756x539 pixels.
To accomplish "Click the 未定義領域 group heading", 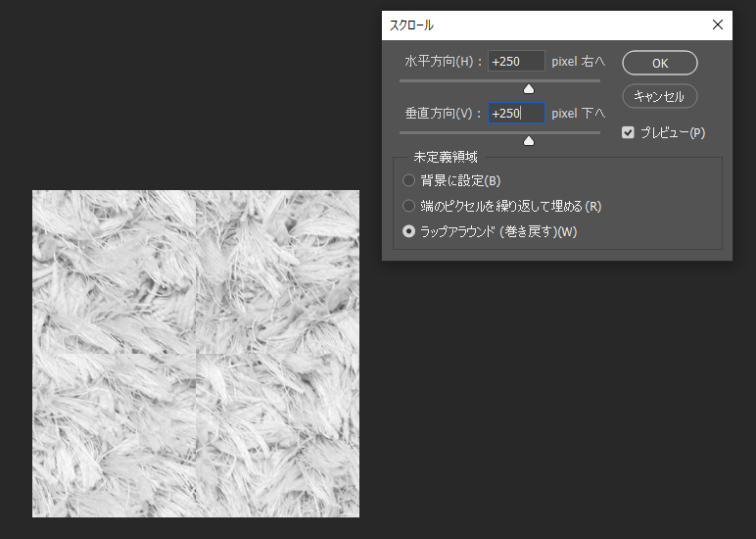I will point(446,157).
